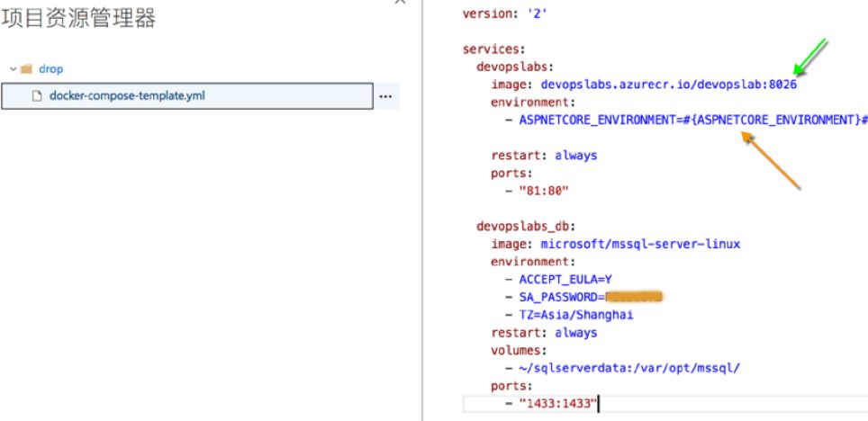Click the ports: key under devopslabs_db
The height and width of the screenshot is (421, 868).
coord(511,386)
